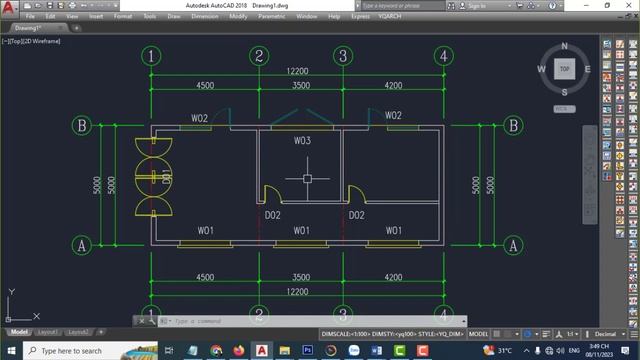
Task: Switch to the Layout1 tab
Action: tap(47, 332)
